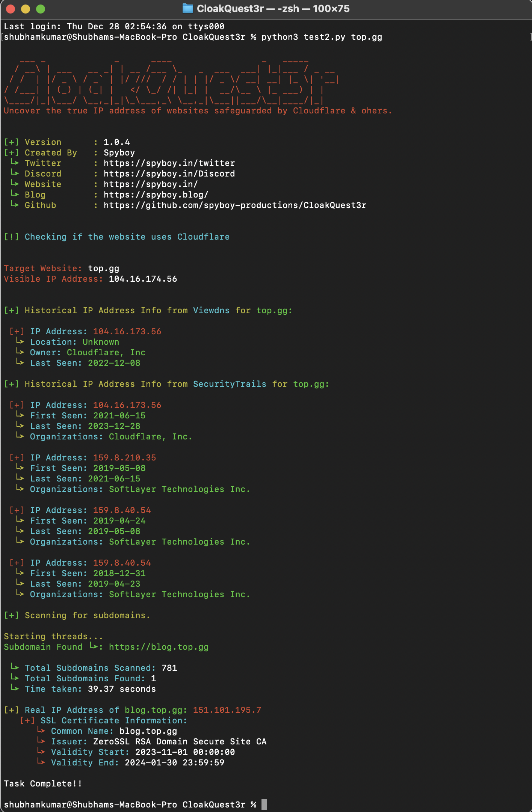The image size is (532, 812).
Task: Click the yellow minimize window button
Action: pos(26,9)
